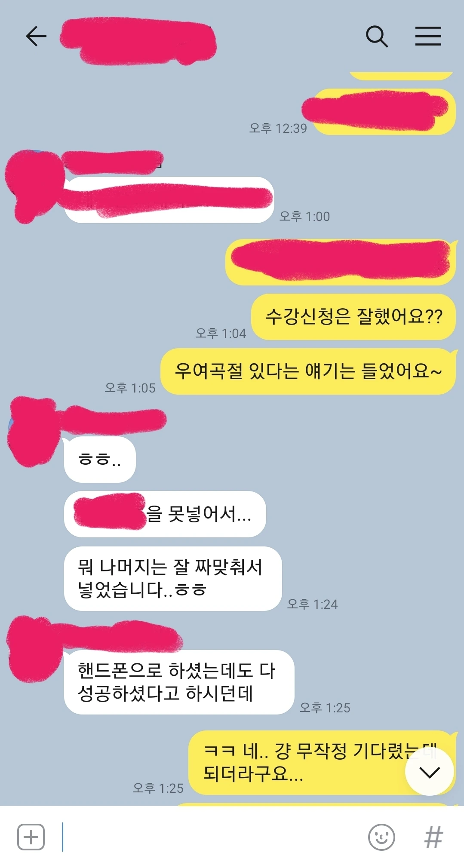Tap the 'ㅋㅋ 네.. 걍 무작정' yellow bubble
The width and height of the screenshot is (464, 868).
(x=322, y=763)
